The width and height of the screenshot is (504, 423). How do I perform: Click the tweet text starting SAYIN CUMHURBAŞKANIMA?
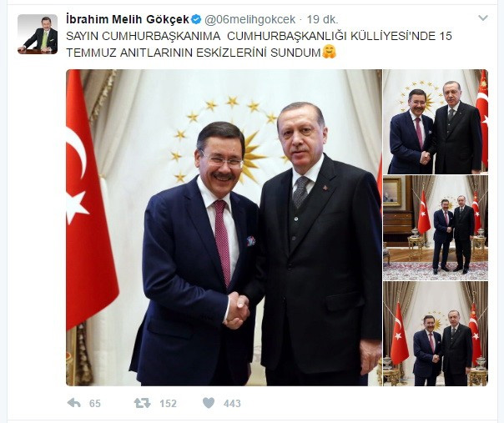[259, 44]
